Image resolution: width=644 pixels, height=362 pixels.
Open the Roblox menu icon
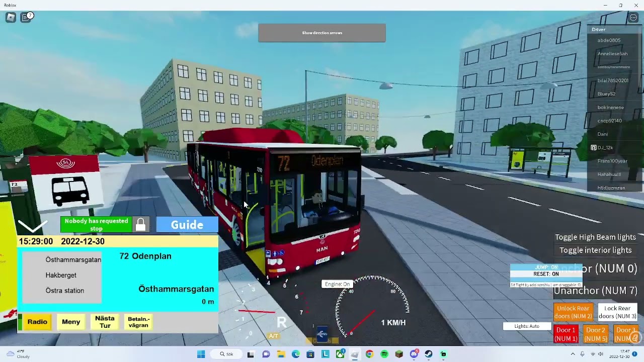coord(11,18)
